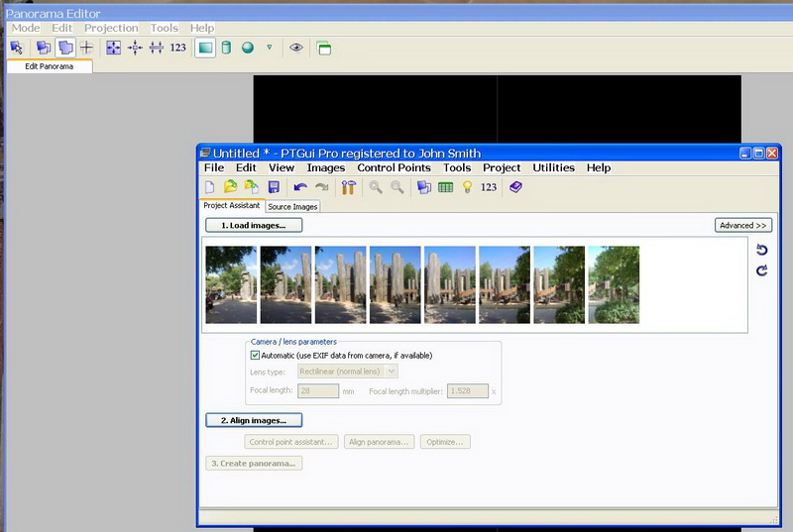Screen dimensions: 793x532
Task: Click the 123 numerical transform icon in Panorama Editor
Action: click(178, 48)
